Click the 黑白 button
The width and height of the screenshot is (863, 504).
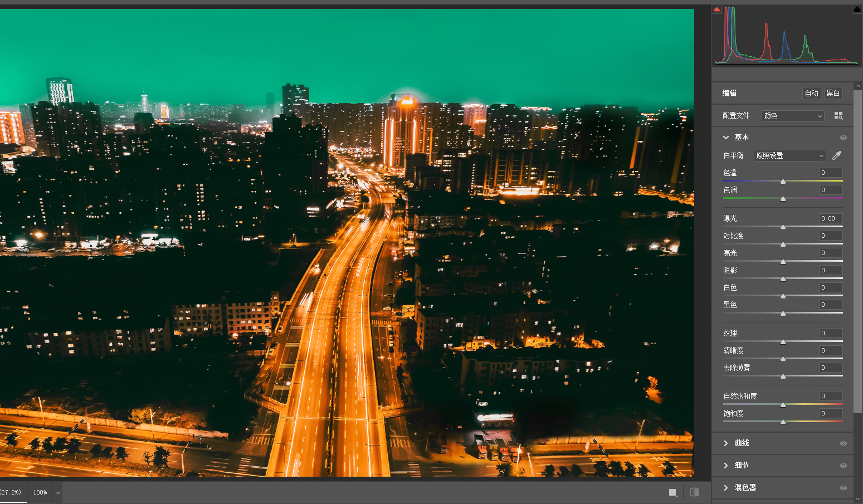pos(833,93)
